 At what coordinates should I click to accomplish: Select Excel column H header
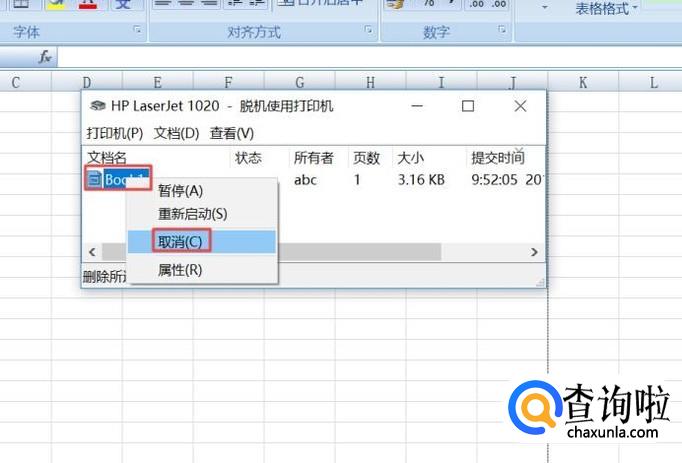(x=370, y=82)
